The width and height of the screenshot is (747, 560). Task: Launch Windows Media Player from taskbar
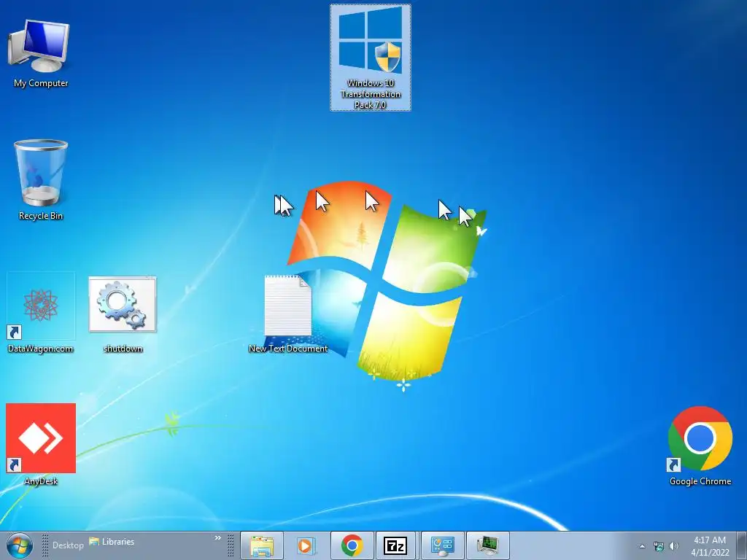pos(306,545)
